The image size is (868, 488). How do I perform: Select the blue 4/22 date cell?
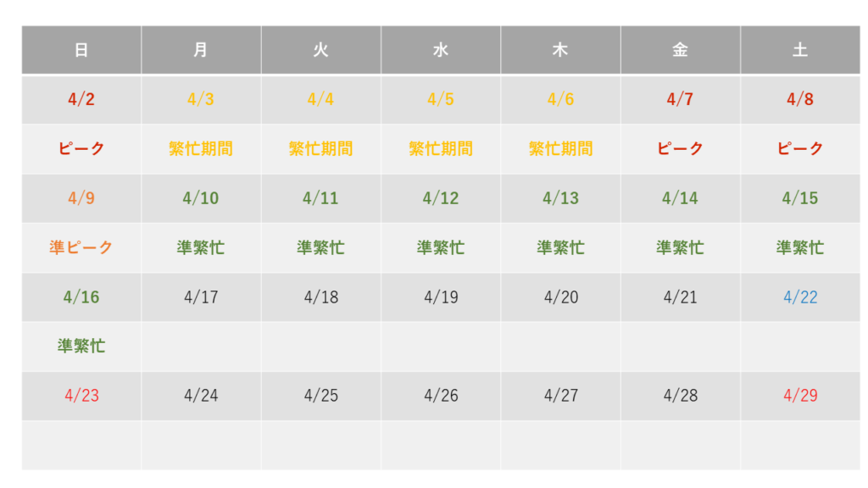click(x=800, y=297)
